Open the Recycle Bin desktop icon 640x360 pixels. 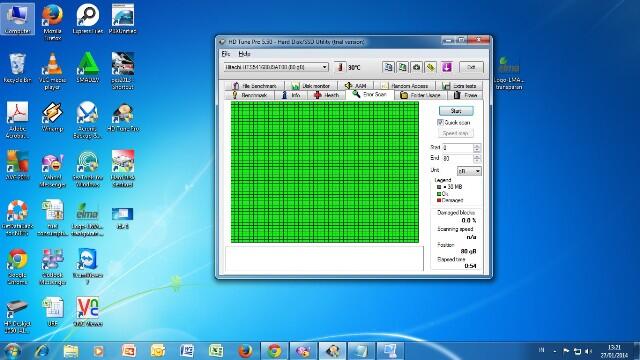coord(17,68)
